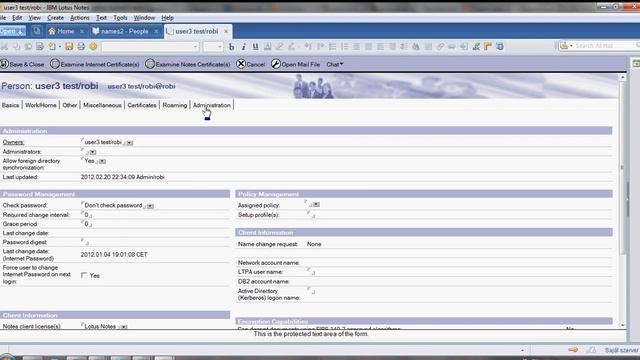Click the Print toolbar icon

[81, 47]
